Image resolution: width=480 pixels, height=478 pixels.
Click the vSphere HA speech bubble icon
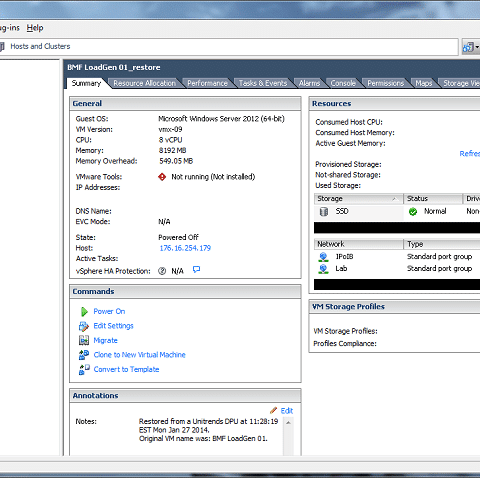(x=197, y=269)
